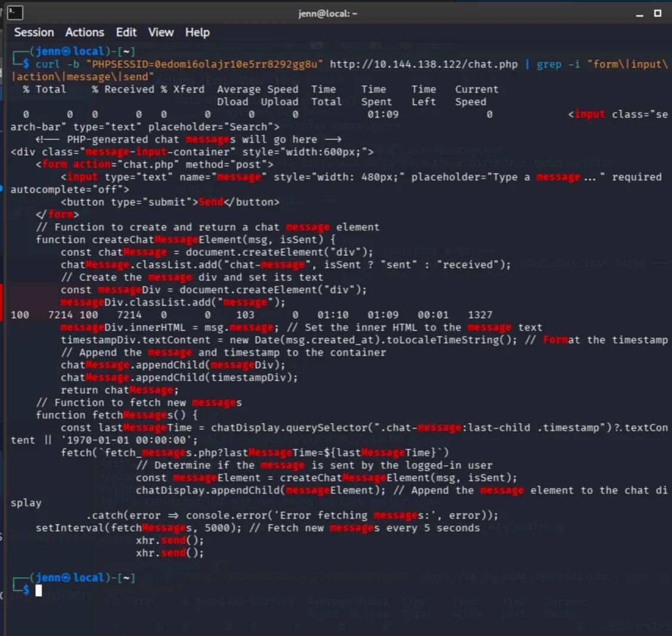This screenshot has height=636, width=672.
Task: Click 'function createChatMessageElement(msg, isSent)' line
Action: pyautogui.click(x=186, y=240)
